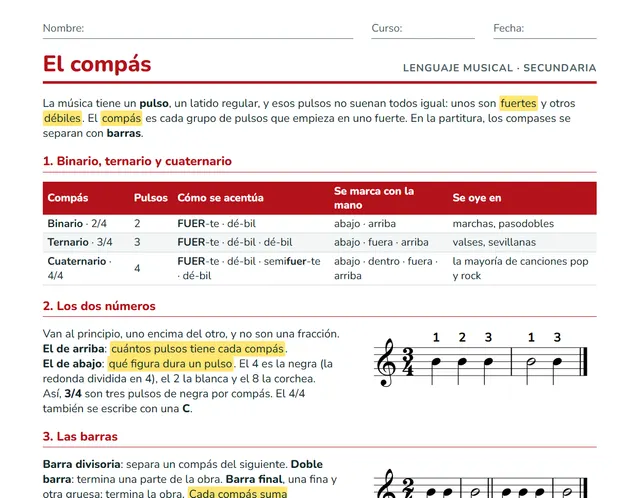Screen dimensions: 640x498
Task: Click the double barline in the 2/4 staff
Action: [492, 488]
